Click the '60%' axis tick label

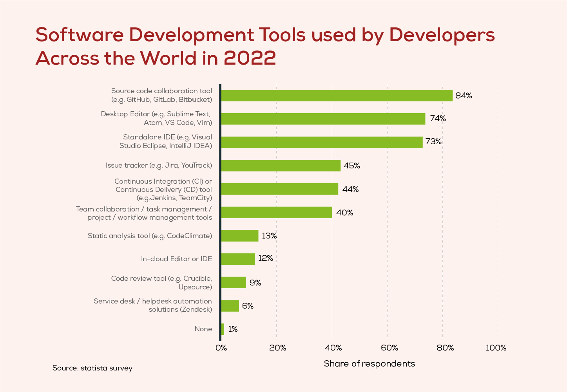(389, 348)
